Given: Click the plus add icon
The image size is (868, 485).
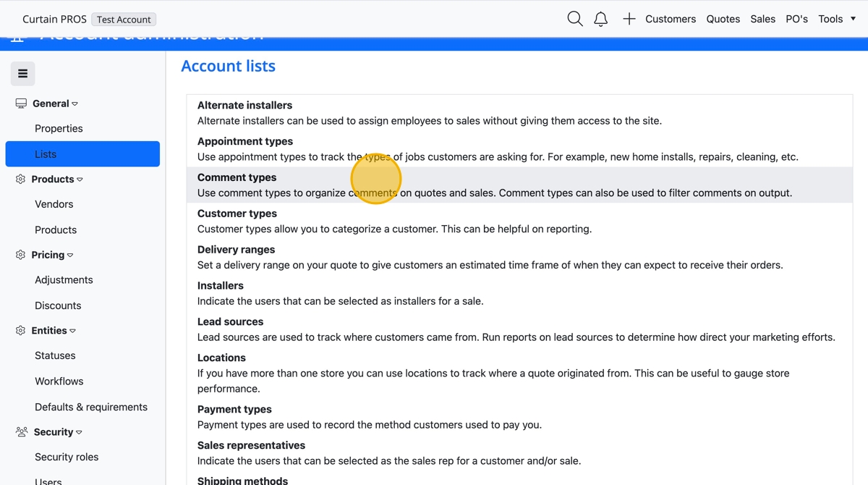Looking at the screenshot, I should coord(629,19).
